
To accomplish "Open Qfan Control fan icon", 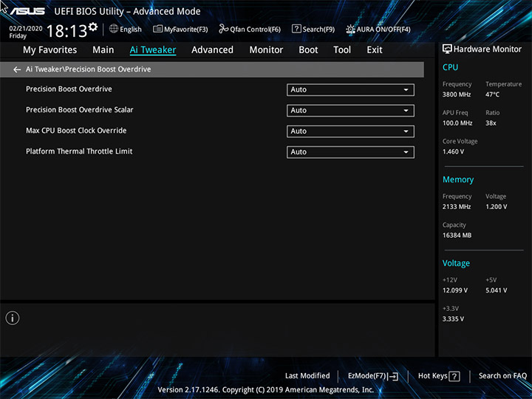I will click(224, 29).
